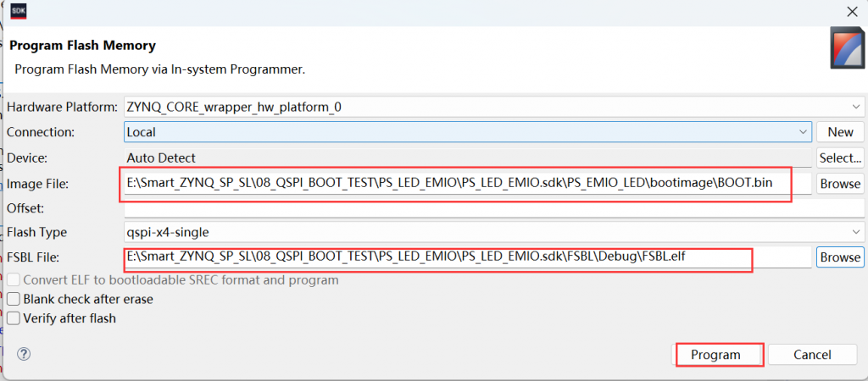The width and height of the screenshot is (868, 381).
Task: Click Convert ELF to bootloadable SREC checkbox
Action: click(14, 280)
